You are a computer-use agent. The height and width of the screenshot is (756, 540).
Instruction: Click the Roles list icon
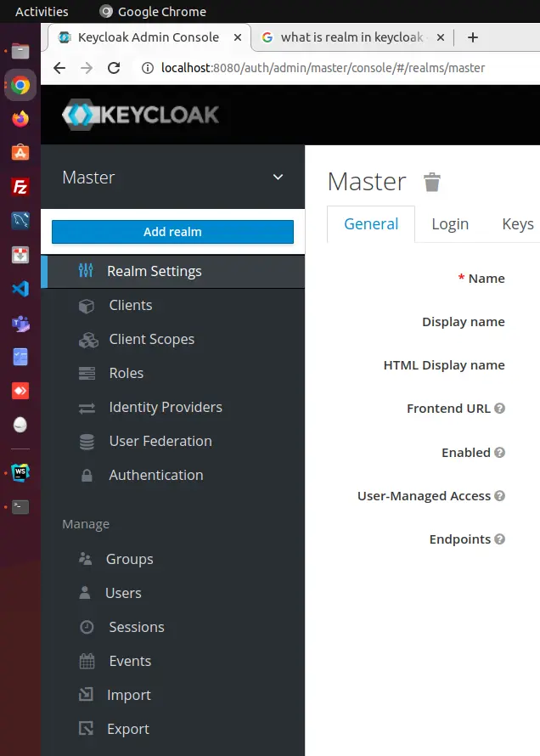click(x=87, y=374)
